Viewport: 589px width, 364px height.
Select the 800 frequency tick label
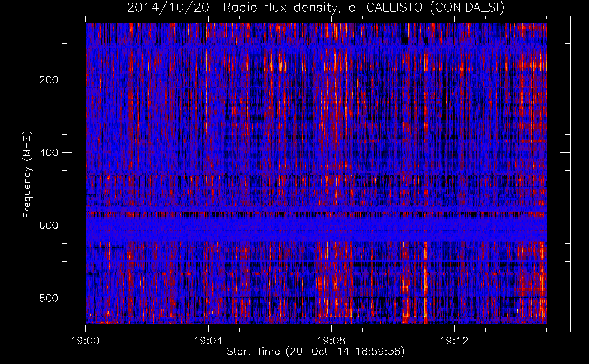point(49,298)
